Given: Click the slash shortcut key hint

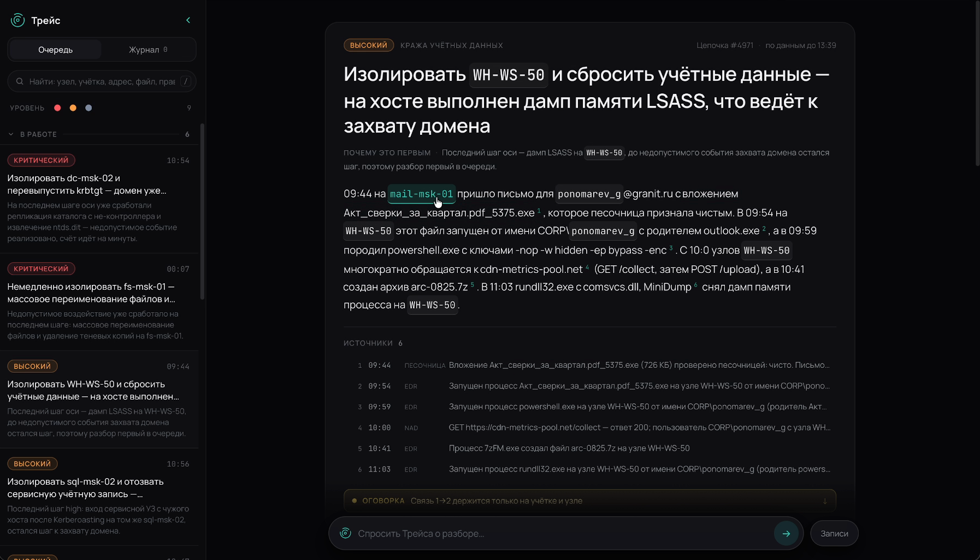Looking at the screenshot, I should 186,81.
